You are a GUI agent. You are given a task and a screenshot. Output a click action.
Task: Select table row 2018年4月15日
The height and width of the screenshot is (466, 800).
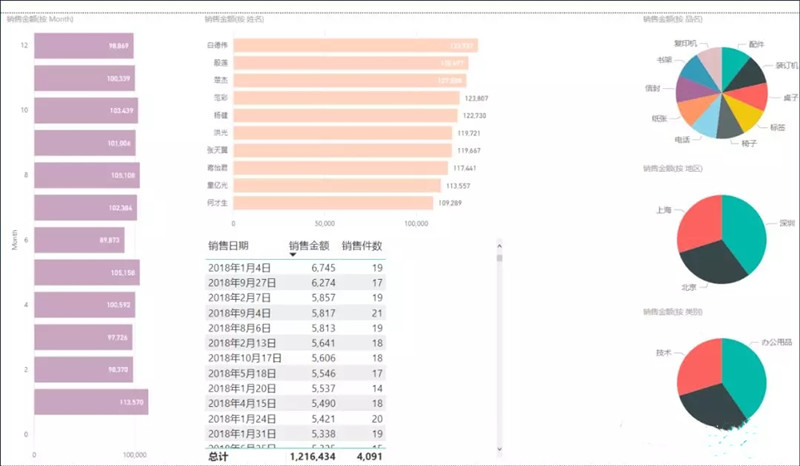296,403
